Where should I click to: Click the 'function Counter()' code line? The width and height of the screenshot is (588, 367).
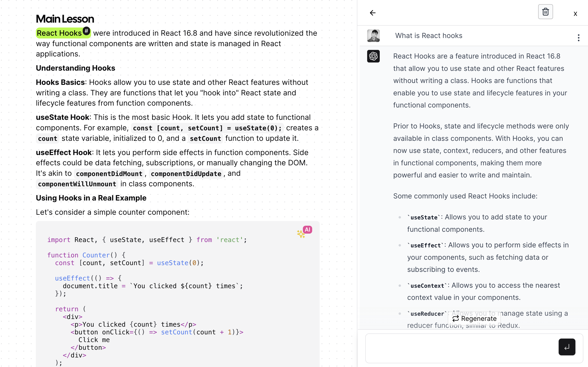pos(86,255)
